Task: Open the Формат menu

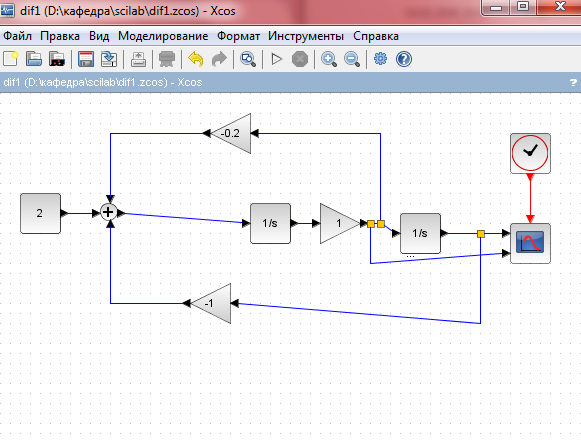Action: click(238, 36)
